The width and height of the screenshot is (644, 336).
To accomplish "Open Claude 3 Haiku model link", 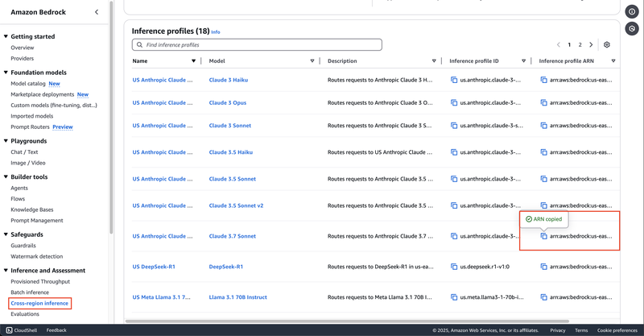I will point(229,80).
